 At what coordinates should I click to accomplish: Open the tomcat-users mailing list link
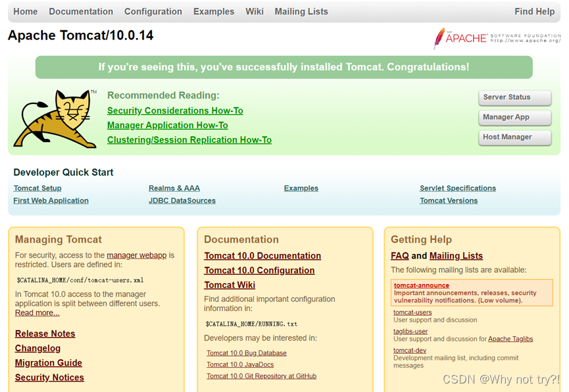(x=412, y=312)
